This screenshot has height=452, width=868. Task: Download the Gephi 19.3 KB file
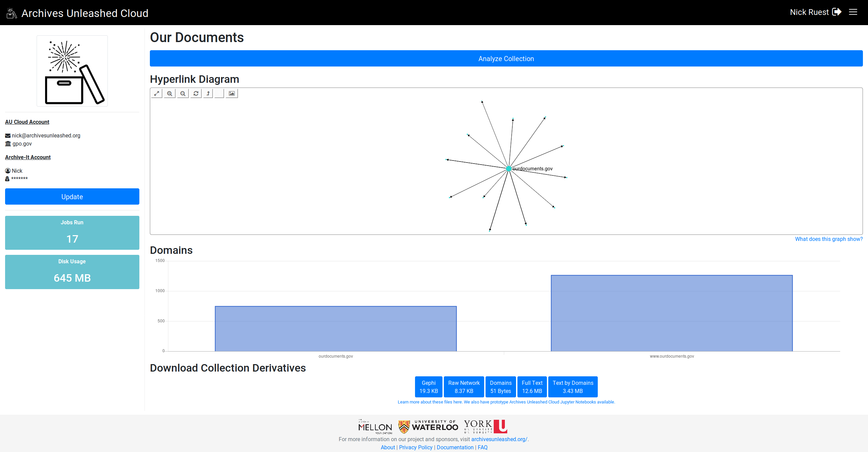[x=429, y=387]
